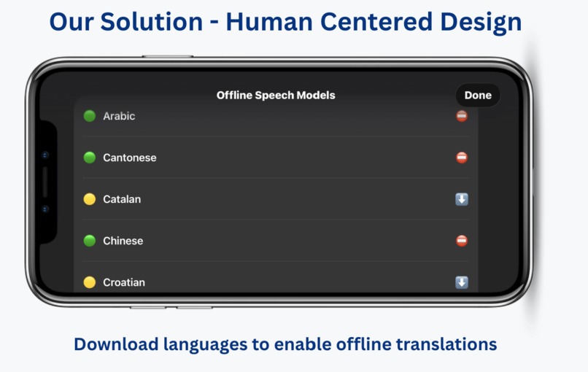Image resolution: width=588 pixels, height=372 pixels.
Task: Download the Croatian speech model
Action: [x=462, y=282]
